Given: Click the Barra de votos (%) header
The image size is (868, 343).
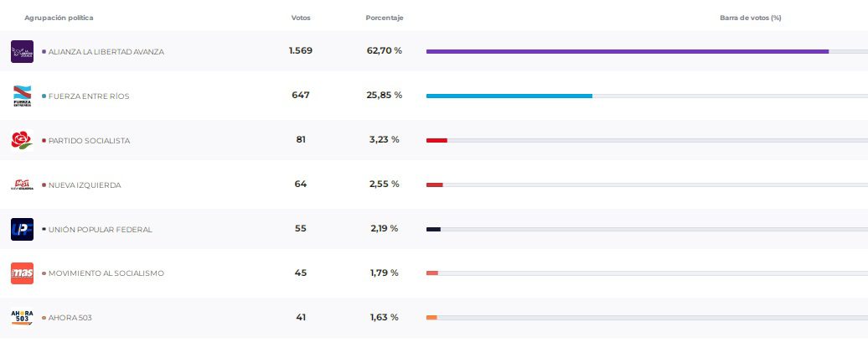Looking at the screenshot, I should pos(750,18).
